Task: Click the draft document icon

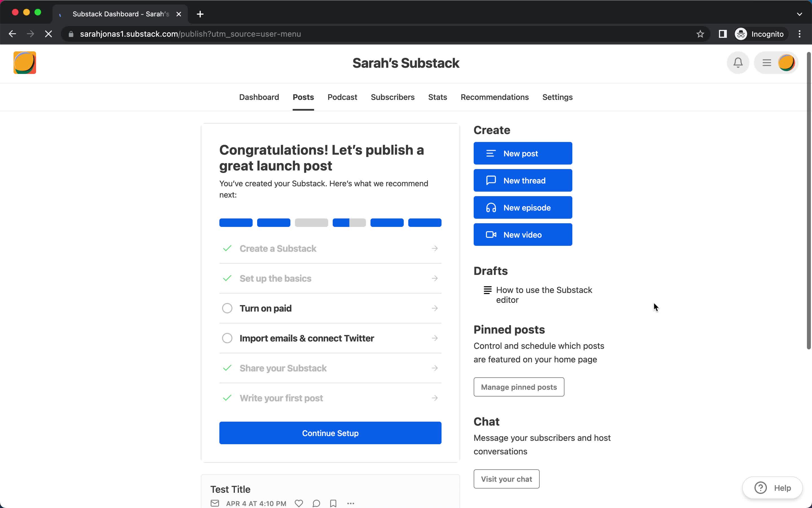Action: tap(487, 290)
